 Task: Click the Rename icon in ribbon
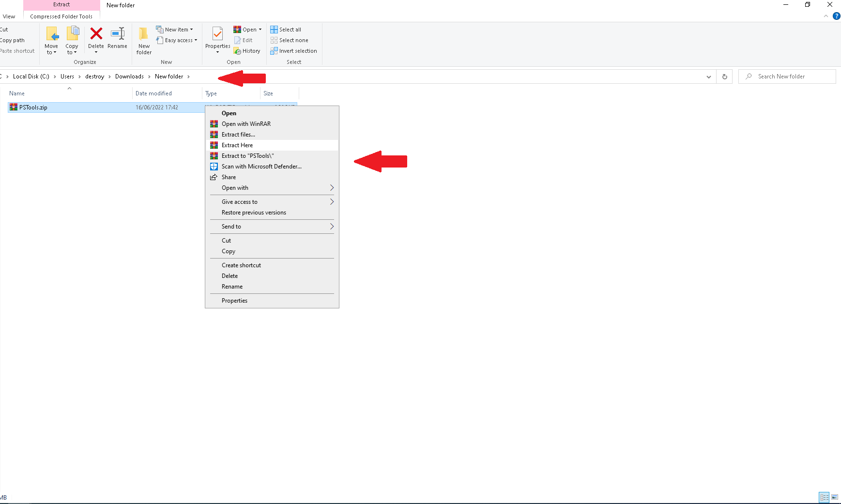[118, 33]
